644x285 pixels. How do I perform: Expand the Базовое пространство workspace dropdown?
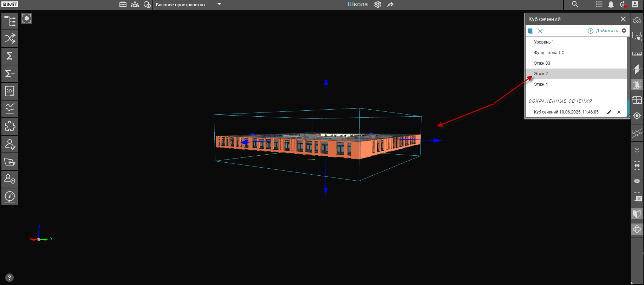[x=219, y=5]
